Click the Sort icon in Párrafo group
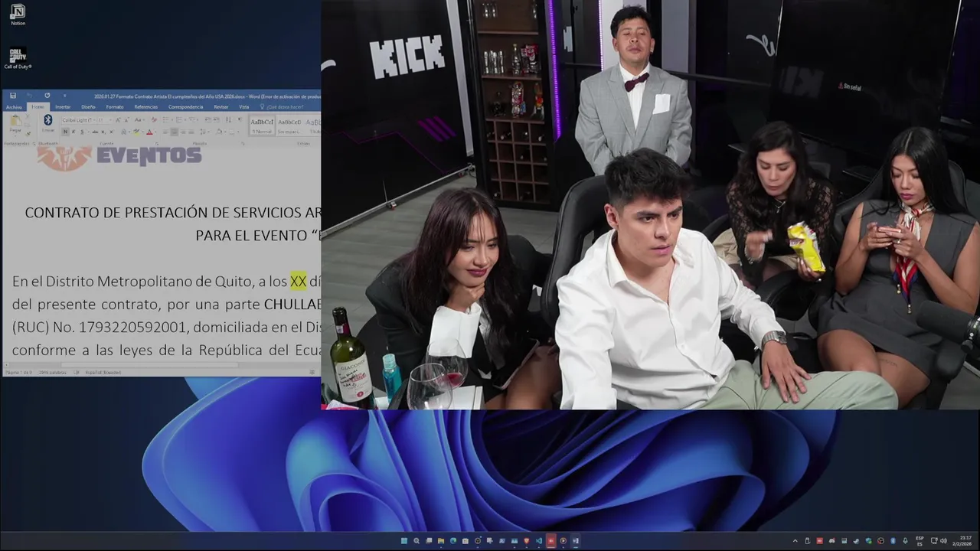 click(228, 120)
